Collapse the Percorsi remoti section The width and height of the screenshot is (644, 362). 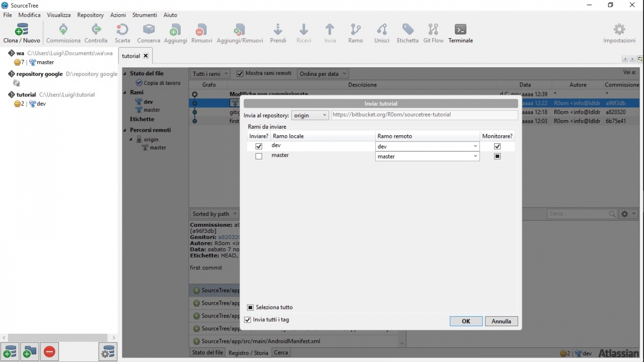click(x=125, y=130)
